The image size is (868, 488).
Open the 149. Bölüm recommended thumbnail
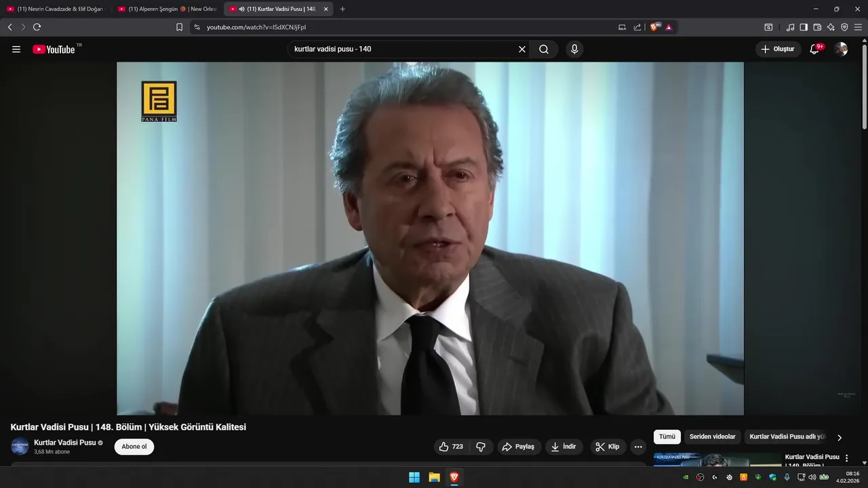(717, 460)
